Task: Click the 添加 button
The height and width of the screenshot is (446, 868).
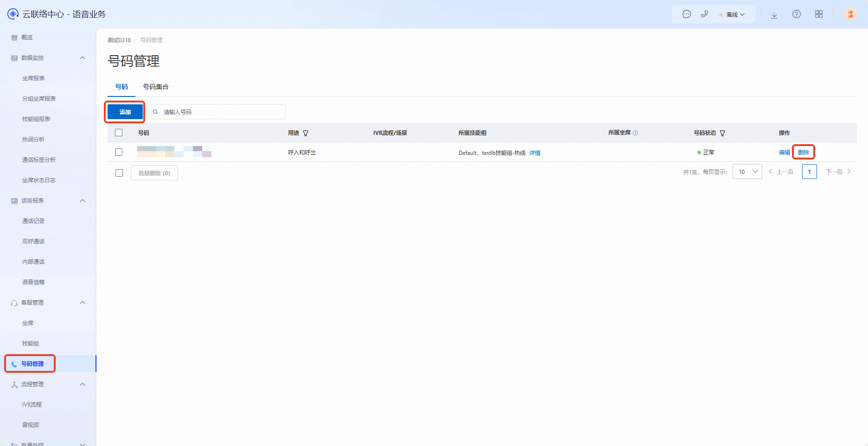Action: pos(125,112)
